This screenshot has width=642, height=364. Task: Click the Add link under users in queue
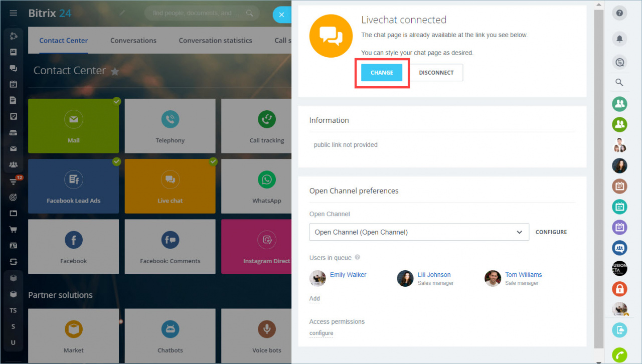point(314,298)
